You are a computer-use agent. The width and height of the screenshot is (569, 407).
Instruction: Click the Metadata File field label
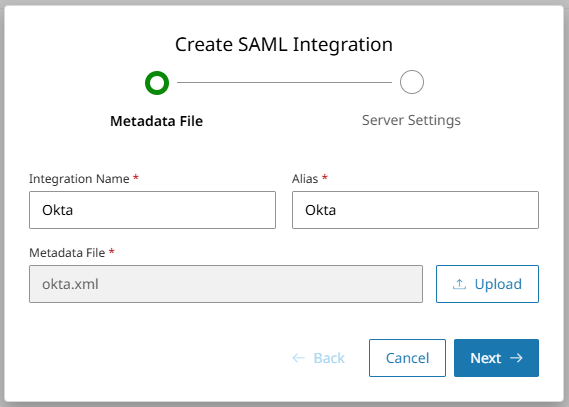[x=67, y=253]
